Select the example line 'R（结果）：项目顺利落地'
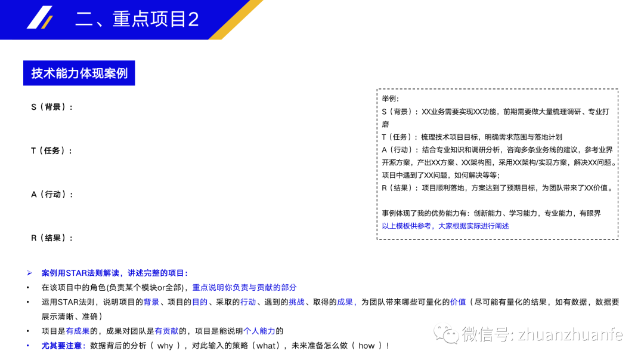 [x=498, y=188]
